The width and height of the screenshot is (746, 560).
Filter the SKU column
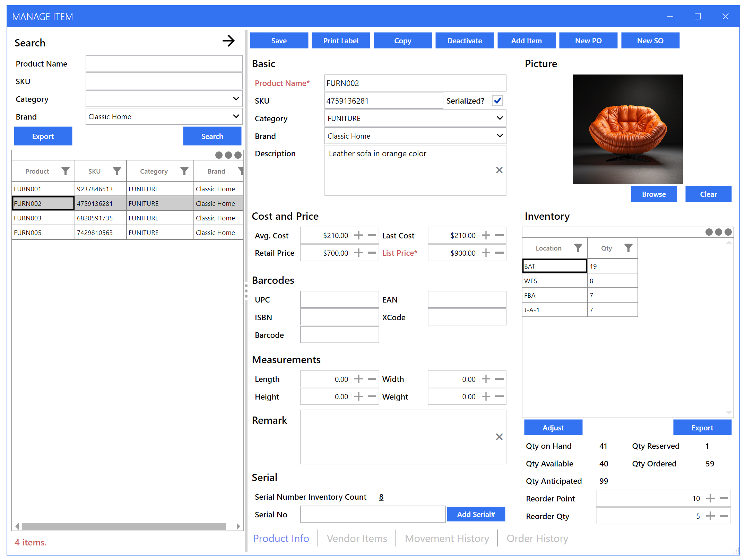click(x=116, y=171)
